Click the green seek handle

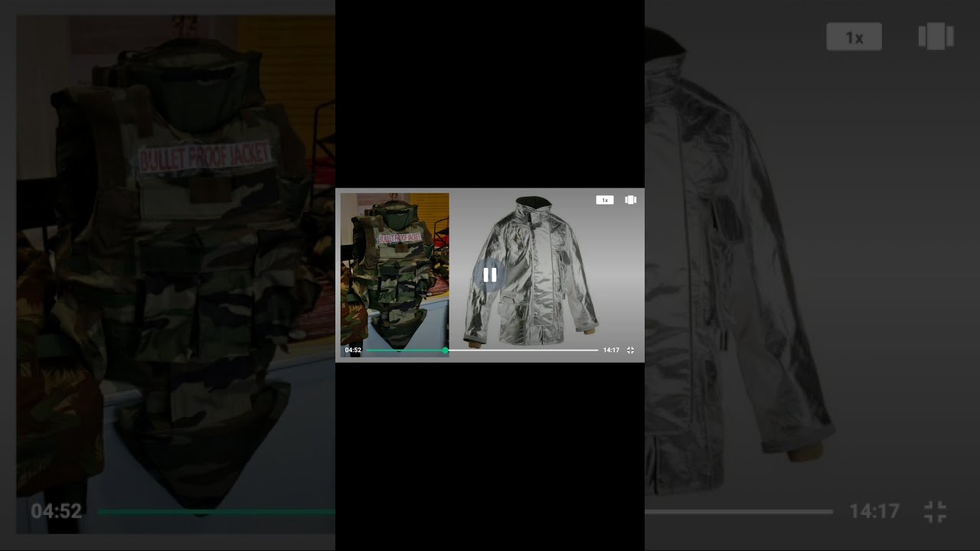[446, 350]
